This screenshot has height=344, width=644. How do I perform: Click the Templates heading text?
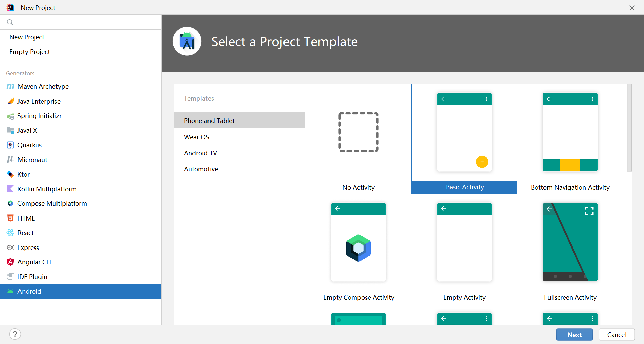pos(199,98)
